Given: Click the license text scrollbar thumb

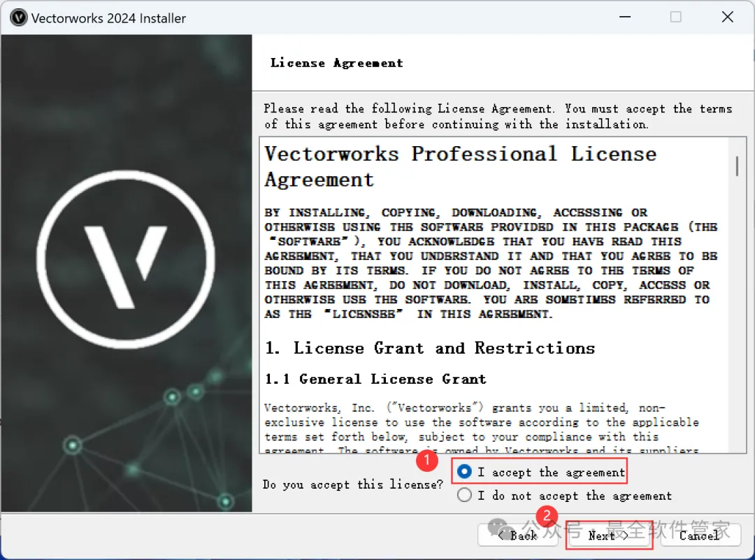Looking at the screenshot, I should [737, 166].
